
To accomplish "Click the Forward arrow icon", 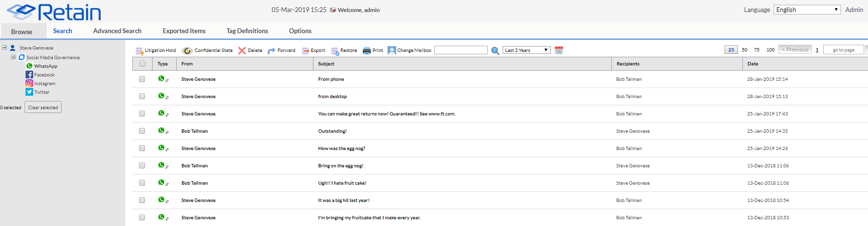I will pos(272,50).
